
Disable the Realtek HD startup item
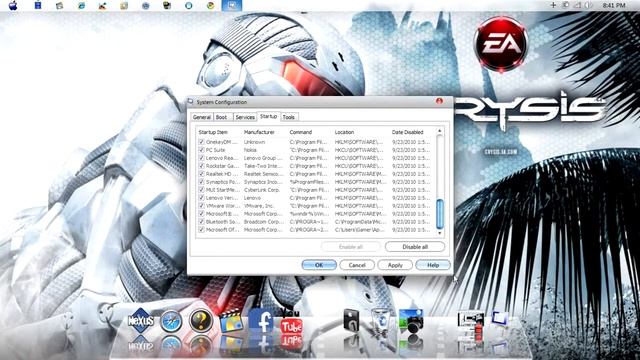(x=201, y=174)
